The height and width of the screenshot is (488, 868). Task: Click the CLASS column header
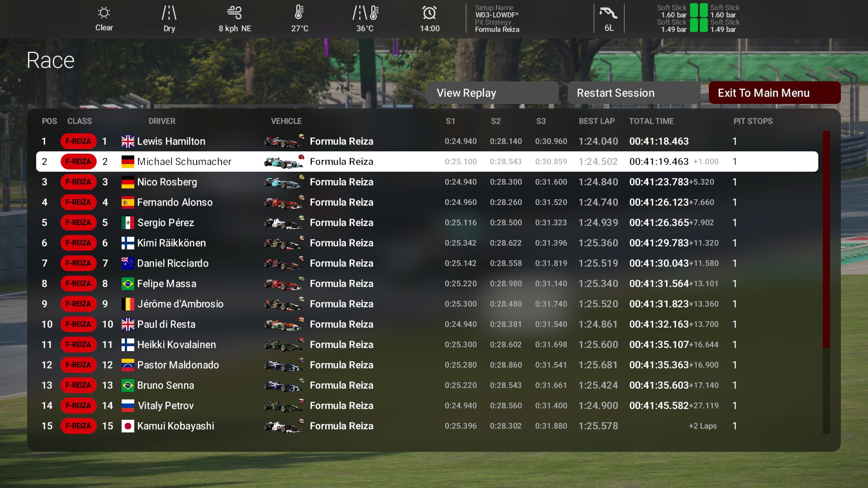coord(80,121)
